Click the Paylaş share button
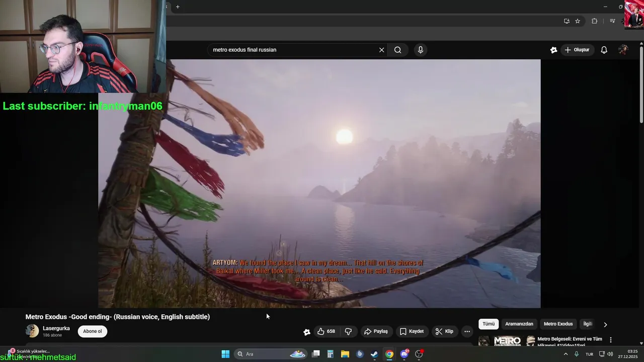 click(376, 331)
